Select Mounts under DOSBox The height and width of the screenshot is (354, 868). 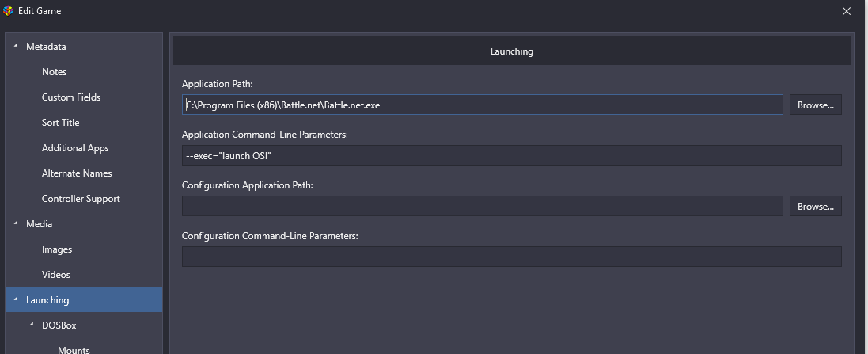(x=74, y=350)
